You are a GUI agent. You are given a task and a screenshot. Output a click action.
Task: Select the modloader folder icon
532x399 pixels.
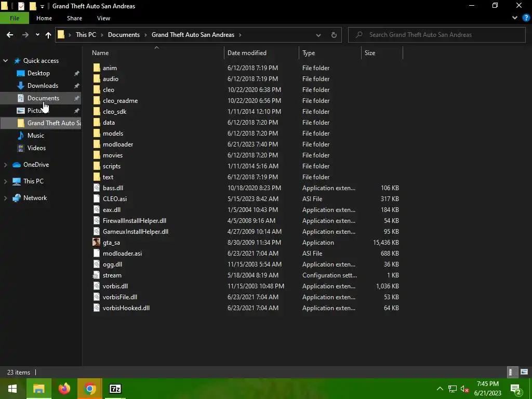(96, 144)
